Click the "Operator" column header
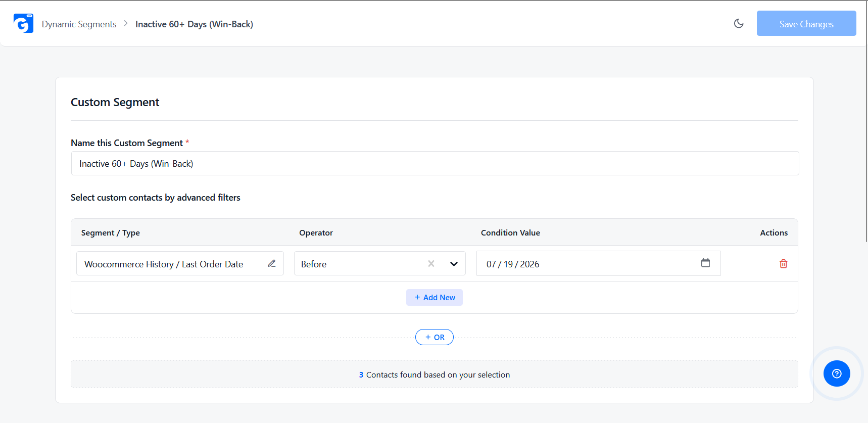Screen dimensions: 868x423 click(316, 232)
